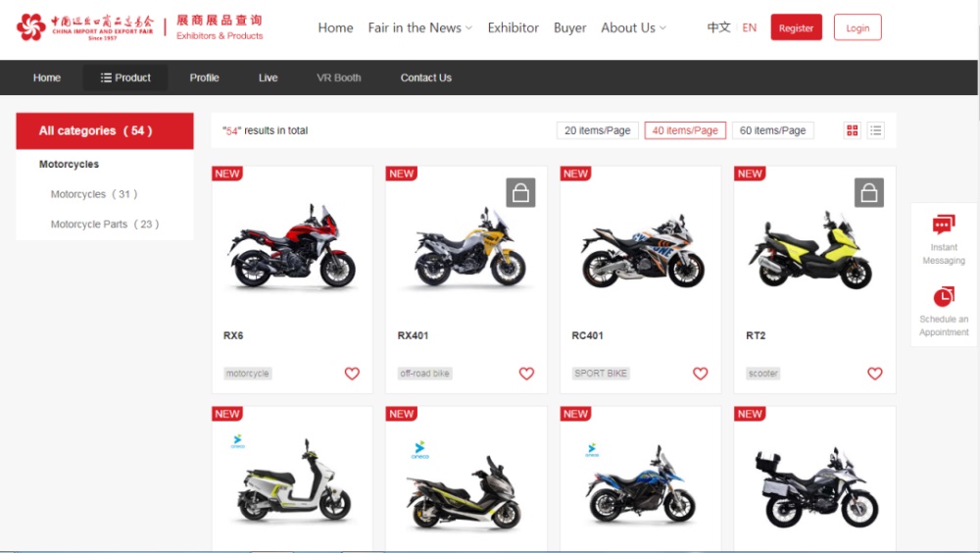The image size is (980, 553).
Task: Favorite the RX401 with heart icon
Action: pos(526,374)
